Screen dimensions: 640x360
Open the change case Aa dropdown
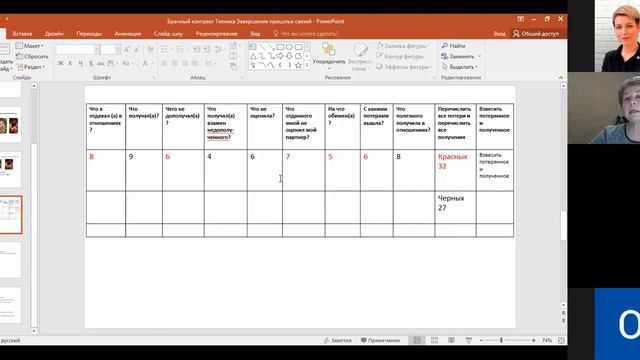click(127, 63)
